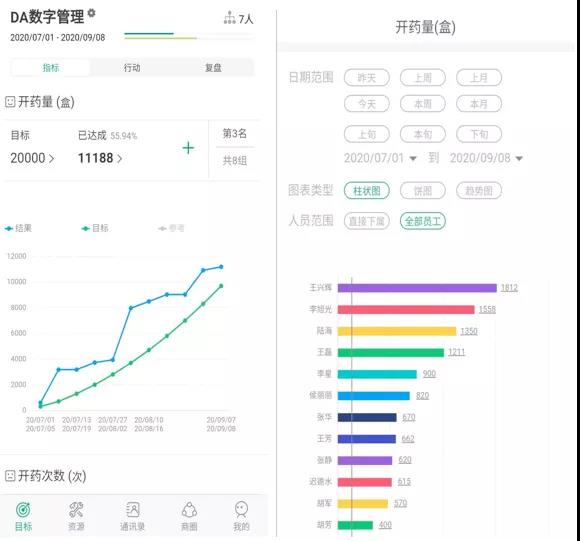Click the 上月 date range button
Screen dimensions: 580x541
[x=479, y=78]
